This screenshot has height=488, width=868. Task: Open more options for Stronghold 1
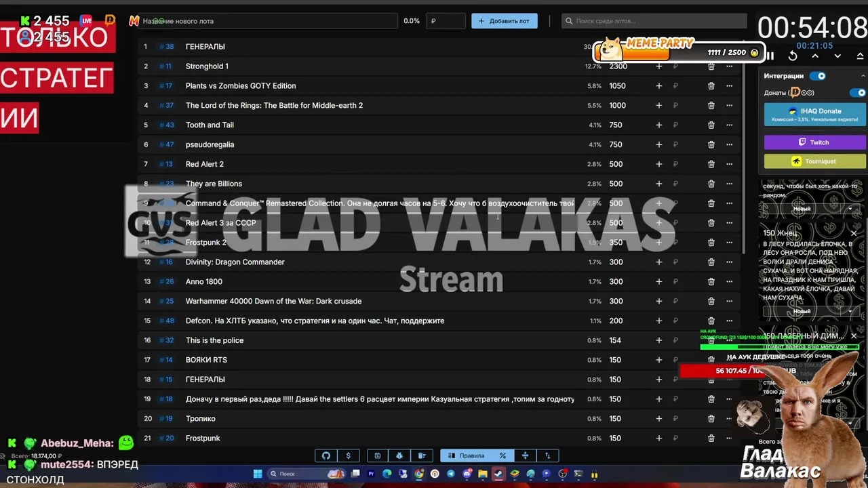(729, 66)
